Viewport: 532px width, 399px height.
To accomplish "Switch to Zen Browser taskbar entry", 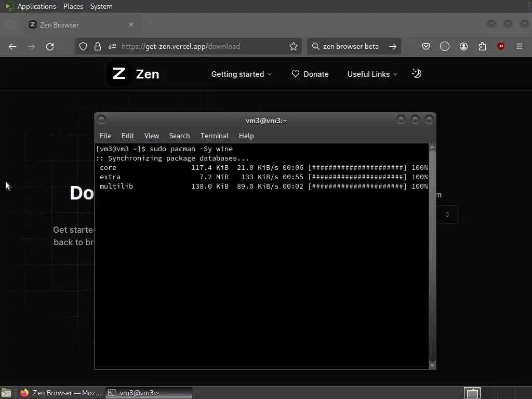I will point(61,393).
